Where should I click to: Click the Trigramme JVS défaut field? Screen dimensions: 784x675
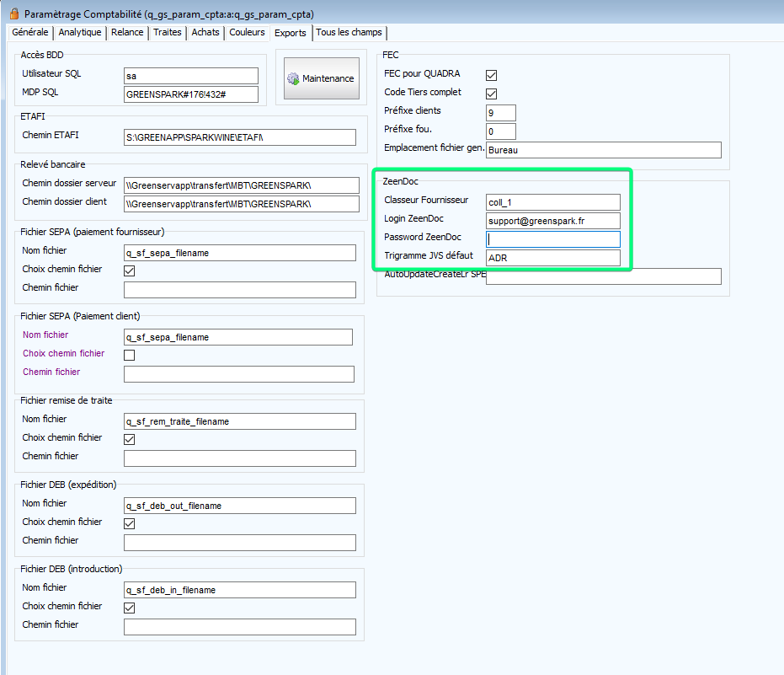tap(553, 258)
